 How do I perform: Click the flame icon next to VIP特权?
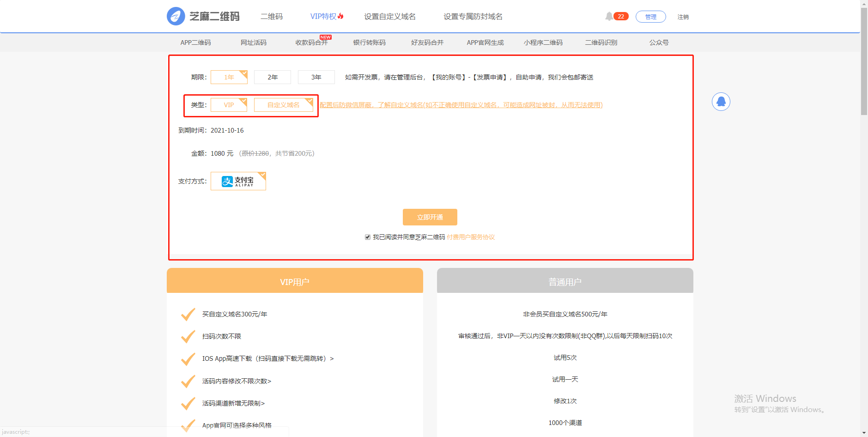coord(340,16)
